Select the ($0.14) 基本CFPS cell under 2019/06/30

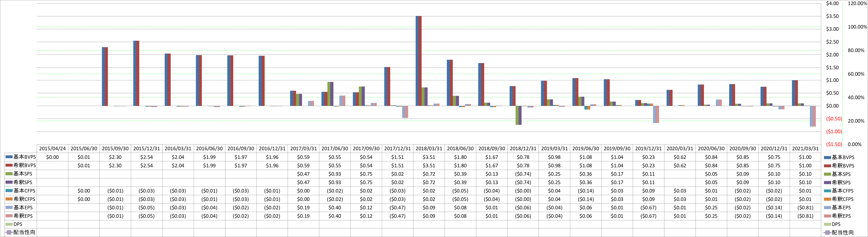586,191
